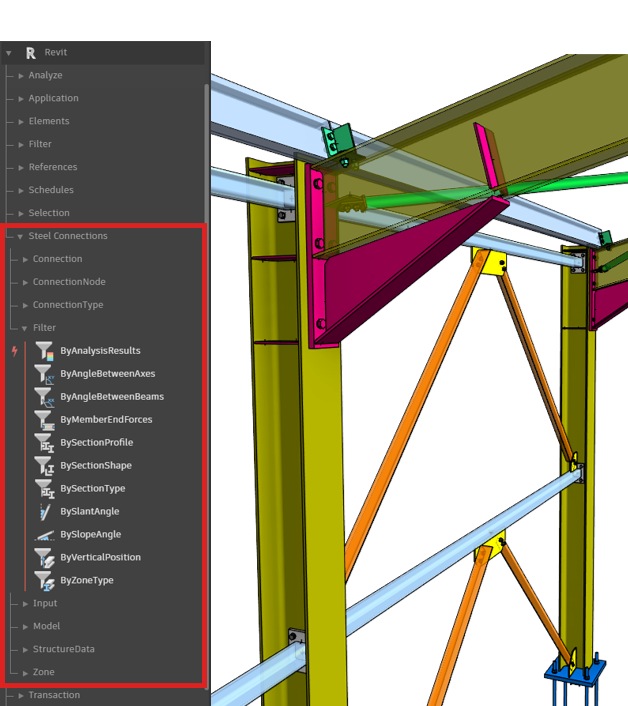This screenshot has width=628, height=706.
Task: Expand the References category
Action: (21, 167)
